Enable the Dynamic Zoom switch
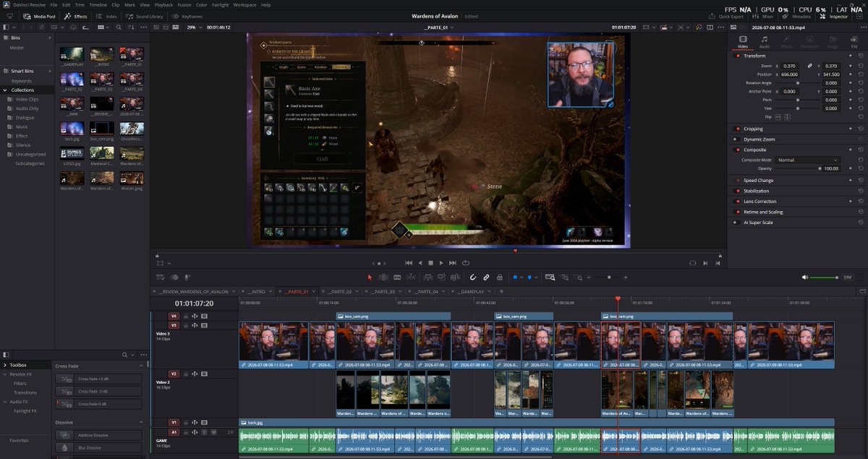The width and height of the screenshot is (868, 459). click(x=736, y=139)
